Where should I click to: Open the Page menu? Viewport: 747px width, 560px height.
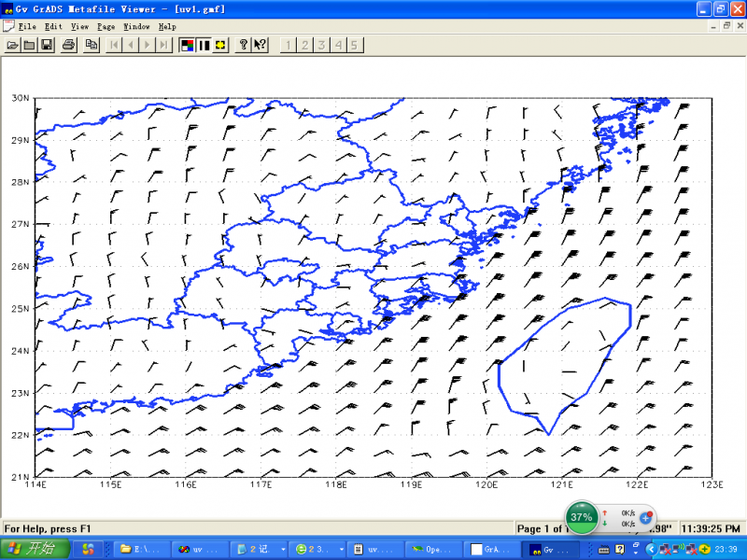[x=106, y=27]
